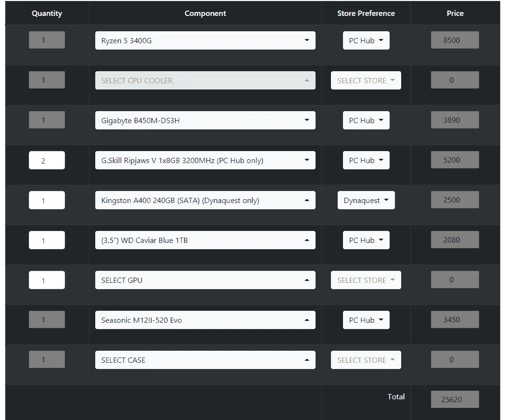The height and width of the screenshot is (420, 507).
Task: Change the PC Hub store for Gigabyte B450M-DS3H
Action: click(366, 120)
